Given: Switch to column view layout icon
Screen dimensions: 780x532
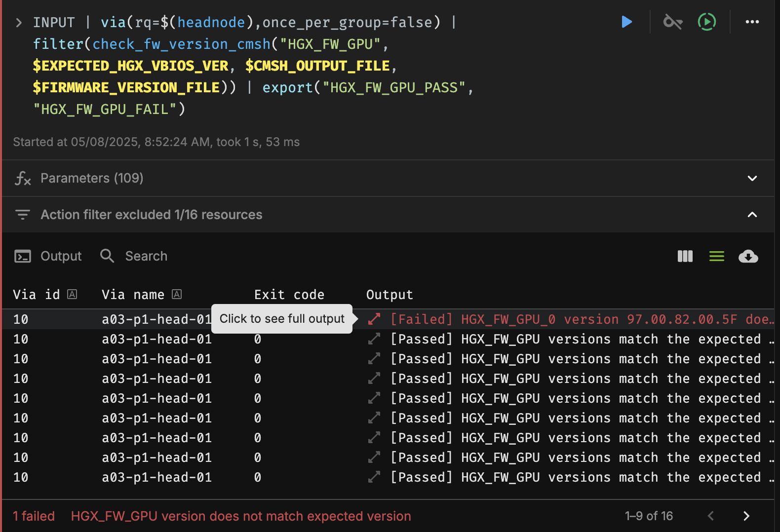Looking at the screenshot, I should pyautogui.click(x=685, y=256).
